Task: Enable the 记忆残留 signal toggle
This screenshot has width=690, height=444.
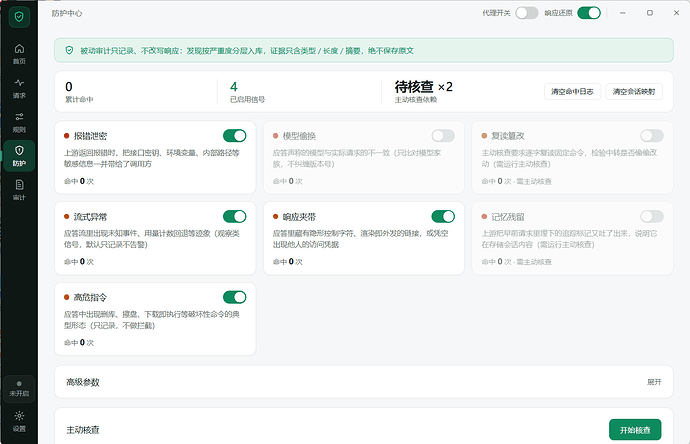Action: click(652, 216)
